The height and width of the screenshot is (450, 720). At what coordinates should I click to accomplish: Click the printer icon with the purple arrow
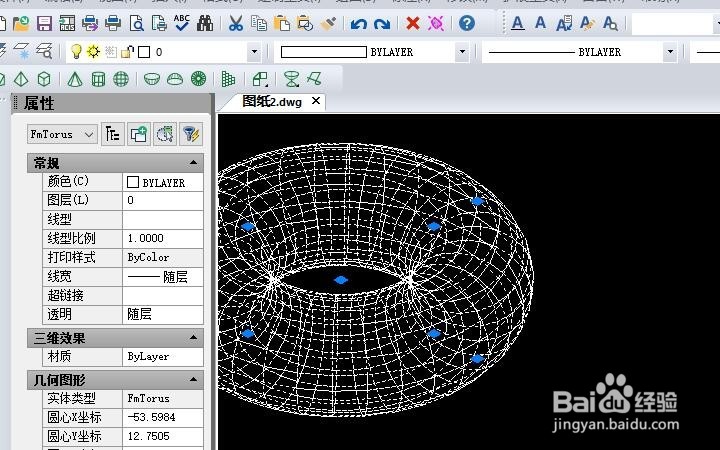point(90,23)
